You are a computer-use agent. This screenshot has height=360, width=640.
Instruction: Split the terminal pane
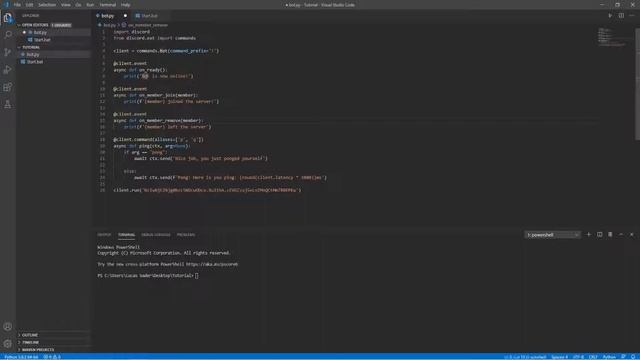600,235
